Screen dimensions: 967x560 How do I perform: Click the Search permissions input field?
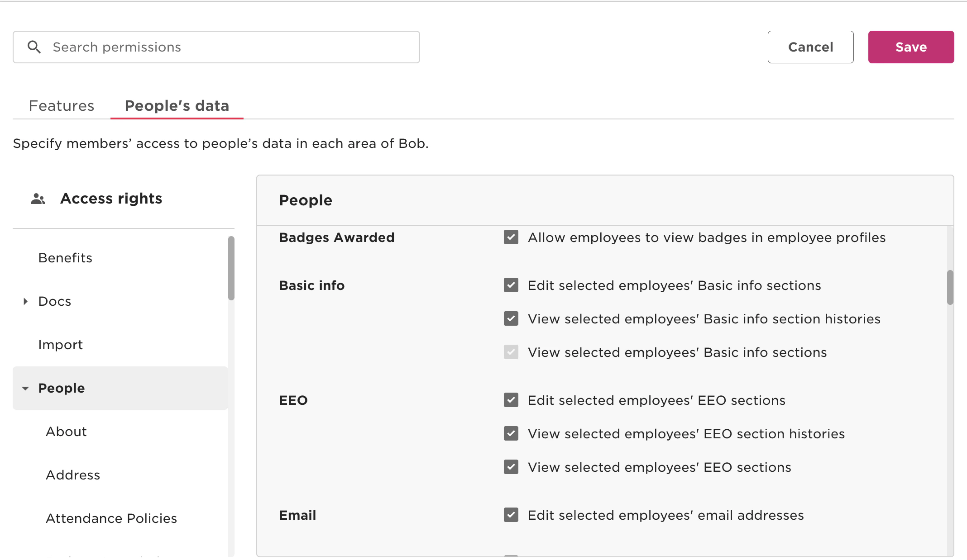coord(217,47)
